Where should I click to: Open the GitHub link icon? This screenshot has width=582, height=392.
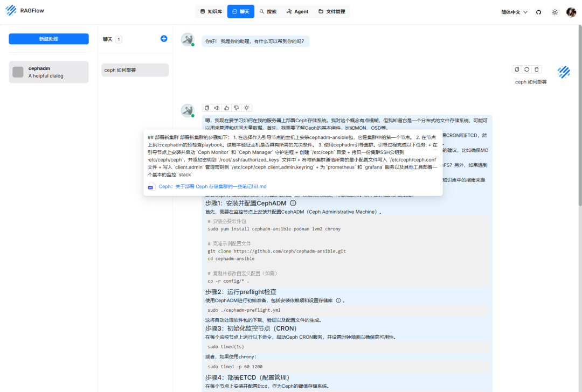pos(538,12)
